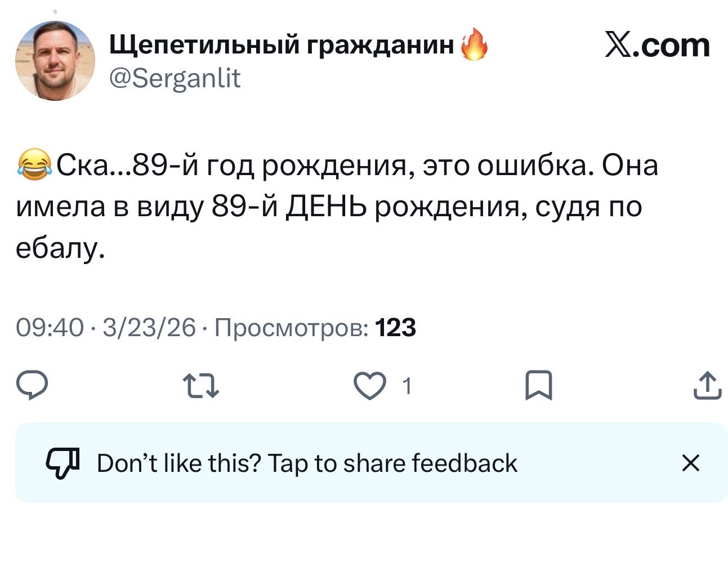
Task: Open the author's profile picture
Action: coord(55,61)
